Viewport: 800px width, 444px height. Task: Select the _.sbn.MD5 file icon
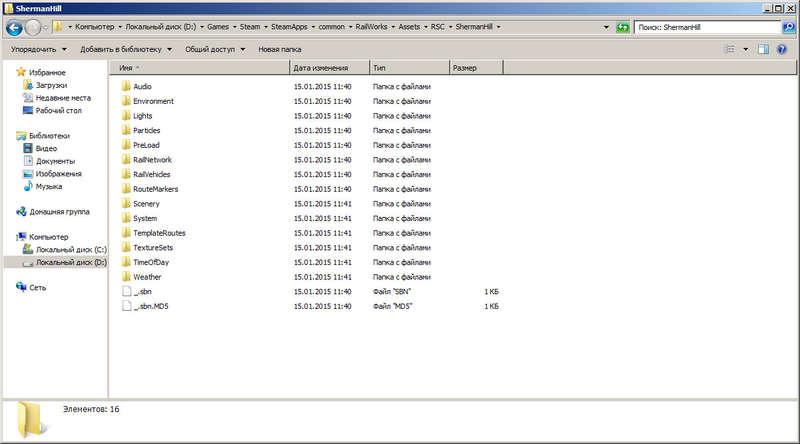point(127,306)
